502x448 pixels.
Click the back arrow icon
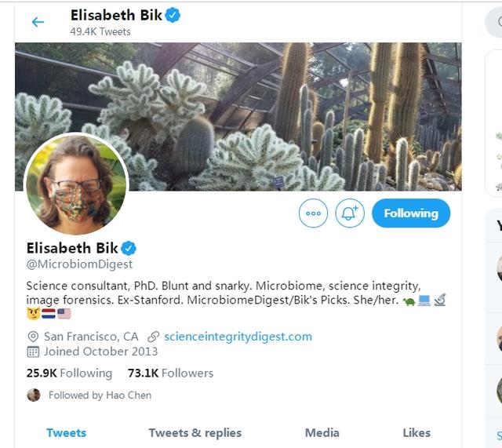pyautogui.click(x=38, y=22)
